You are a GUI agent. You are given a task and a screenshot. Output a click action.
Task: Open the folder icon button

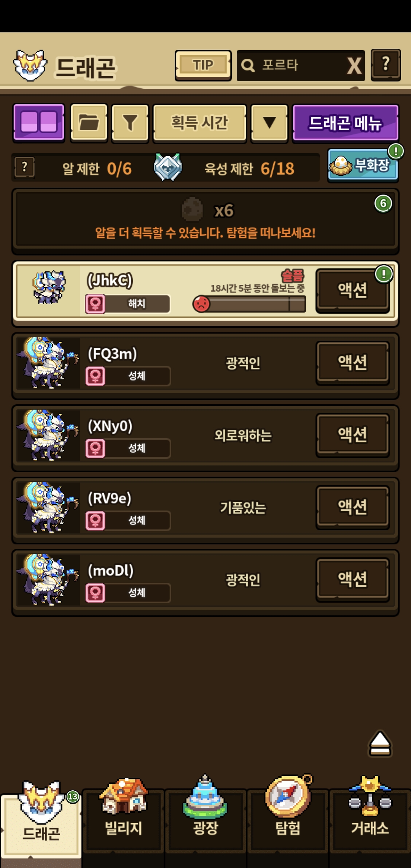89,123
